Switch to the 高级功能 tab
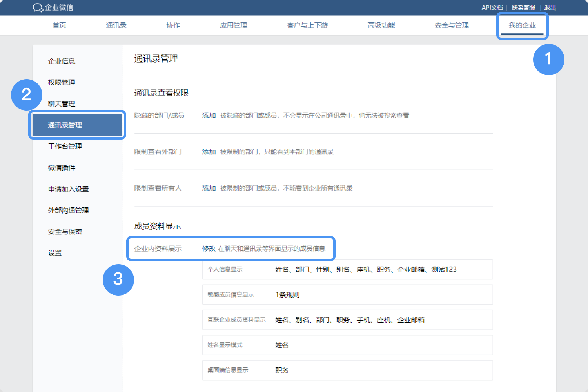This screenshot has height=392, width=588. coord(381,25)
